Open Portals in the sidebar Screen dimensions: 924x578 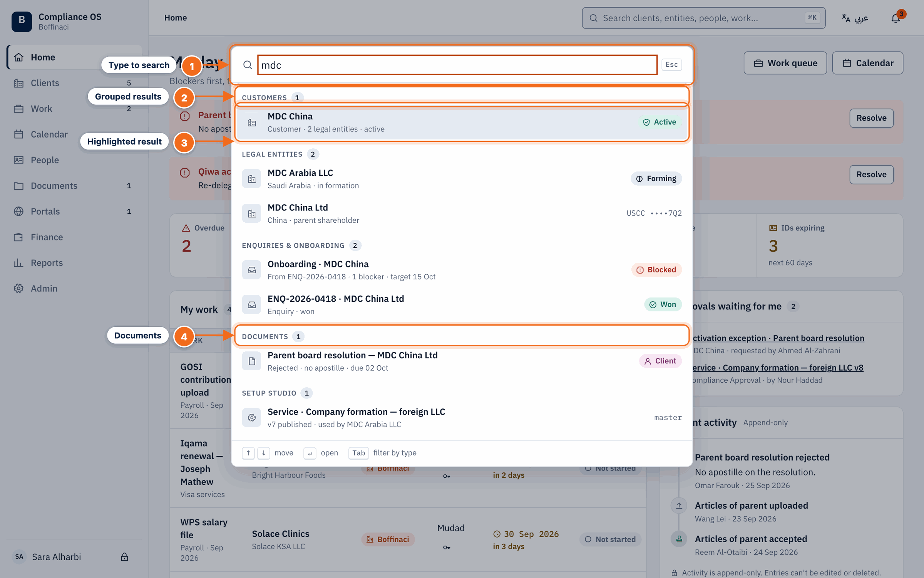pyautogui.click(x=74, y=211)
